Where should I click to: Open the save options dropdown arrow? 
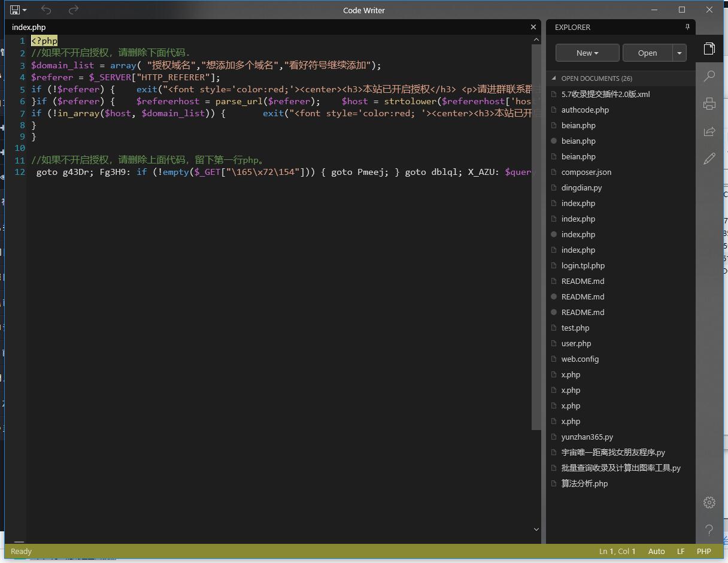[x=25, y=10]
